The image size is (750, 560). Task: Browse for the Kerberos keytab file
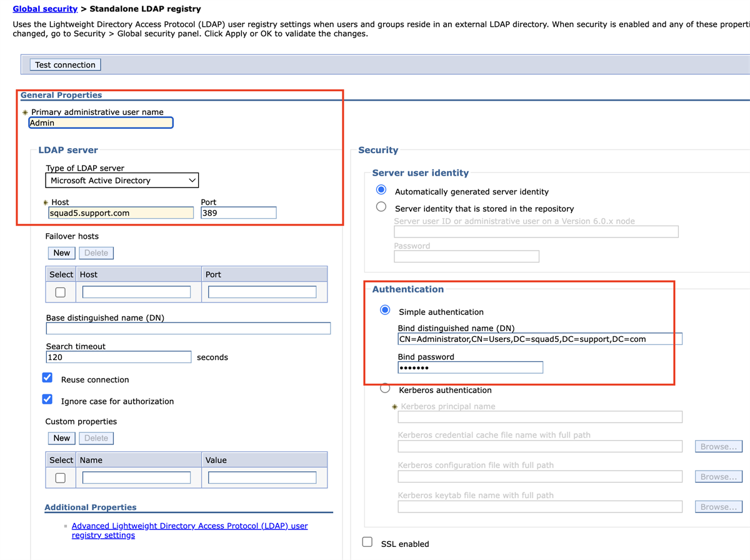click(x=718, y=506)
